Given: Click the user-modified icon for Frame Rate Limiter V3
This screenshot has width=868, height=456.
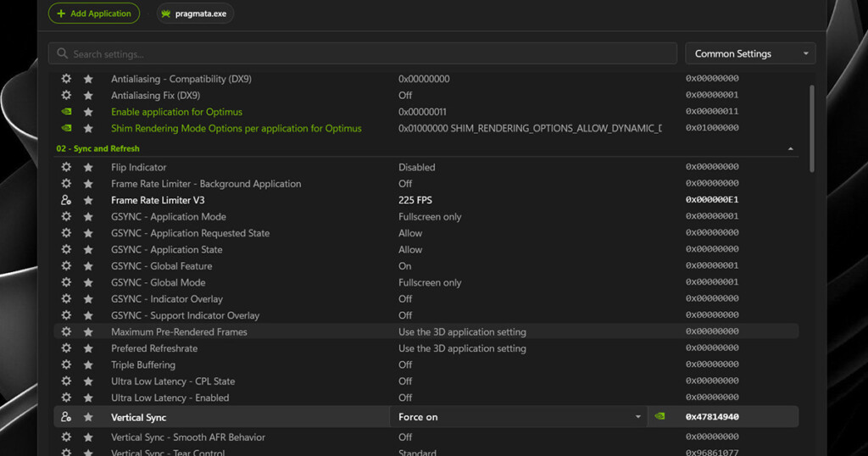Looking at the screenshot, I should (x=66, y=200).
